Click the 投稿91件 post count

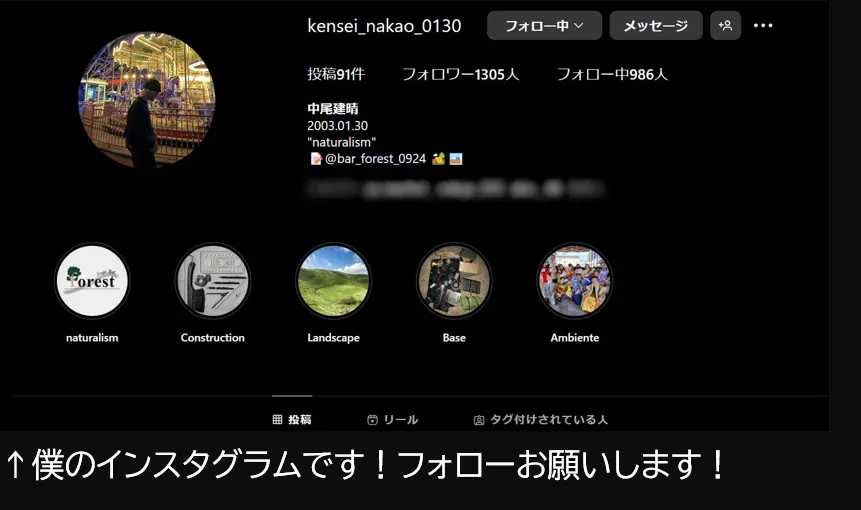coord(336,74)
